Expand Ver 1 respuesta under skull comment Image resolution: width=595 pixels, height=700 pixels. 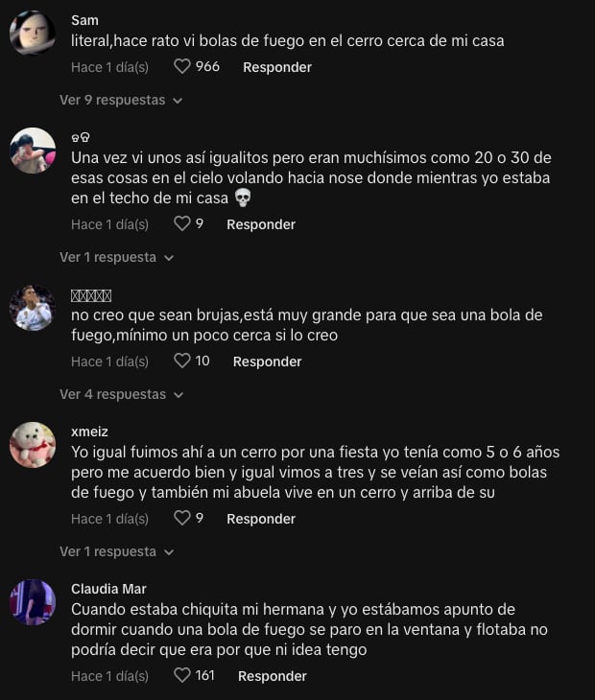116,258
